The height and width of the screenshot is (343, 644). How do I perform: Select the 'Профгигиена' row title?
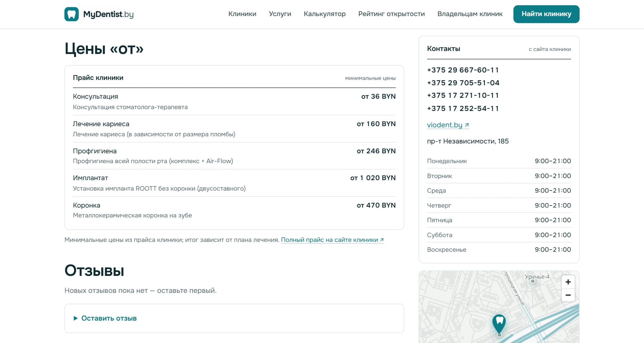[95, 151]
